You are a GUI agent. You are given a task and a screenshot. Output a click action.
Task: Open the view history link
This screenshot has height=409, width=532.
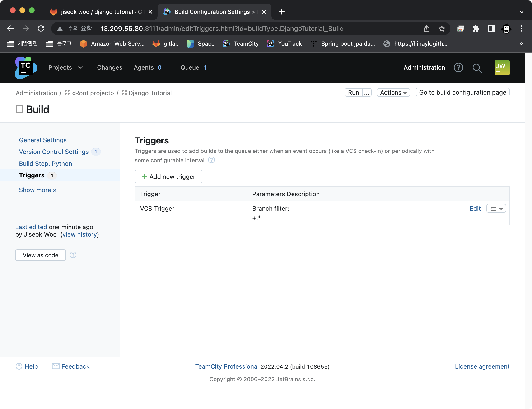tap(79, 234)
